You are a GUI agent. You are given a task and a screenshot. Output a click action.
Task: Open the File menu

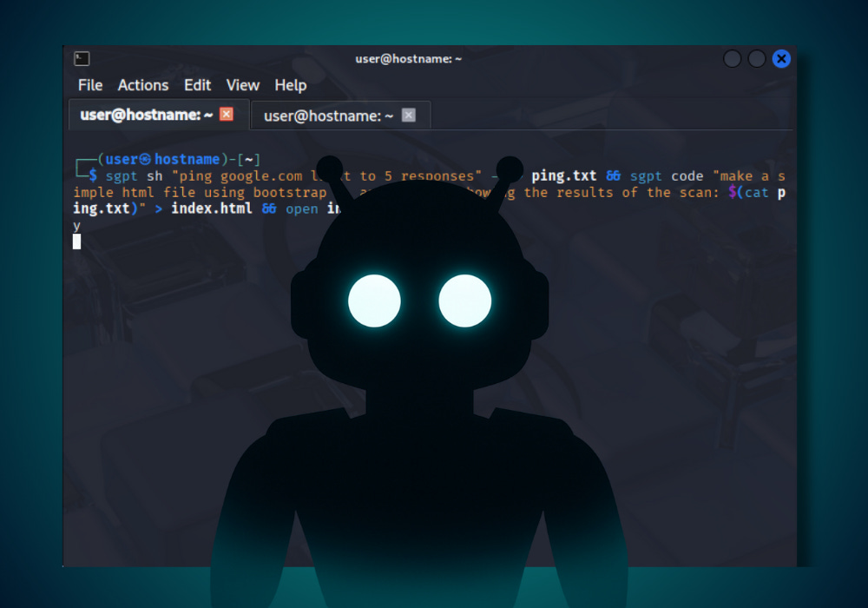pos(89,85)
